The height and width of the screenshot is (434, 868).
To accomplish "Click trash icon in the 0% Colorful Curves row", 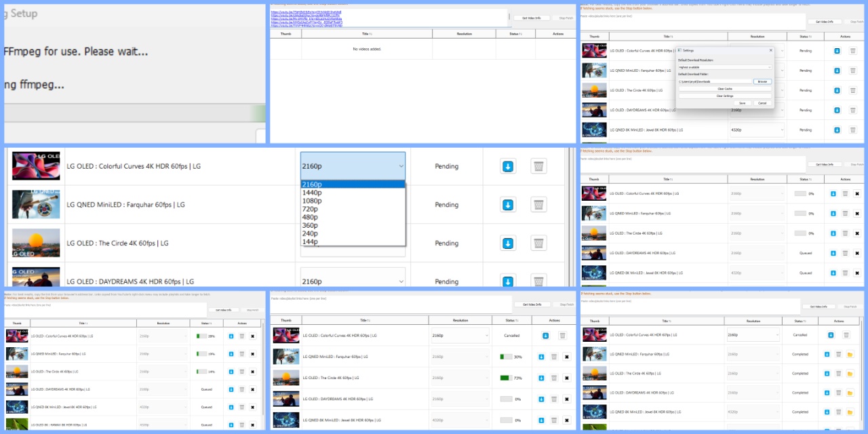I will click(x=845, y=194).
